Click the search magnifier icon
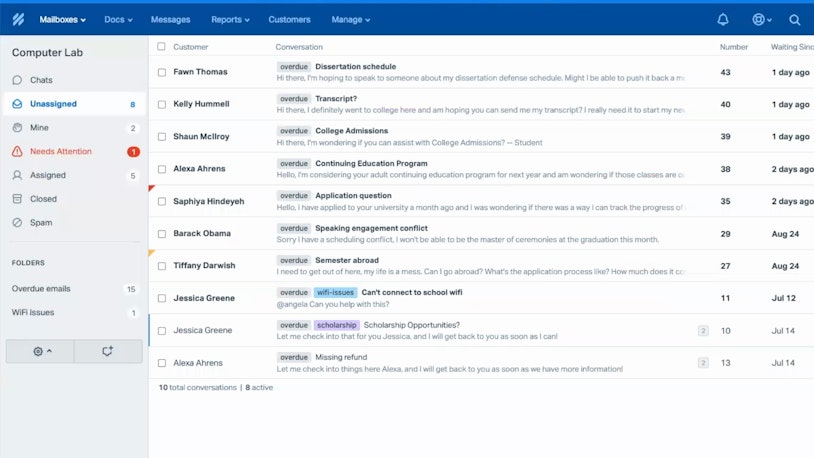 794,20
